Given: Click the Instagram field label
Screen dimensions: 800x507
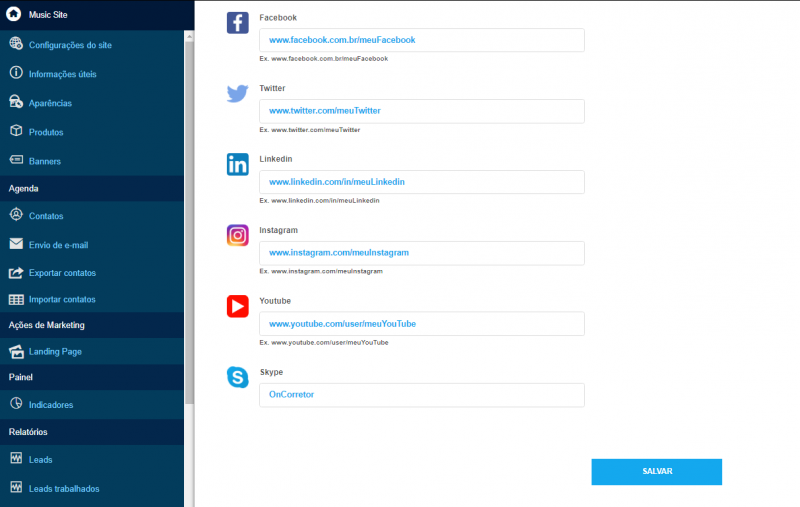Looking at the screenshot, I should pyautogui.click(x=279, y=230).
